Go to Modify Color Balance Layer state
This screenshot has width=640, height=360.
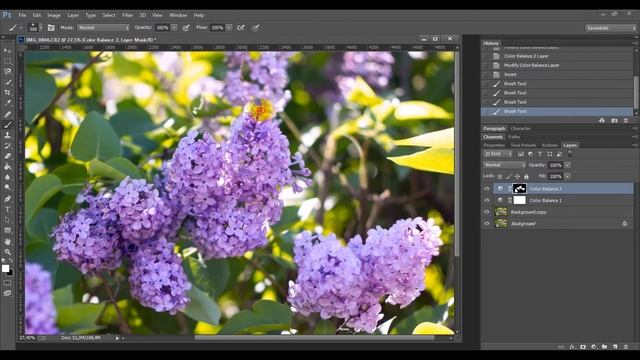click(x=557, y=65)
